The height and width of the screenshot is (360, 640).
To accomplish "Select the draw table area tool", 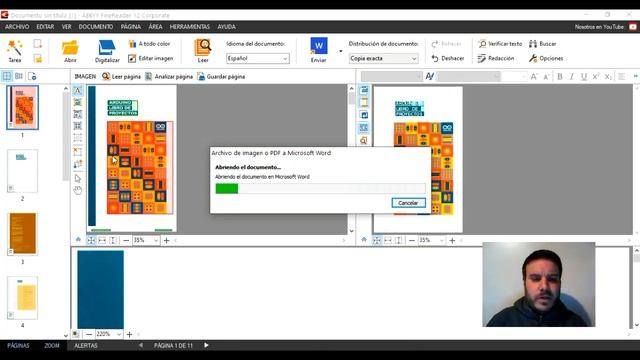I will tap(78, 126).
